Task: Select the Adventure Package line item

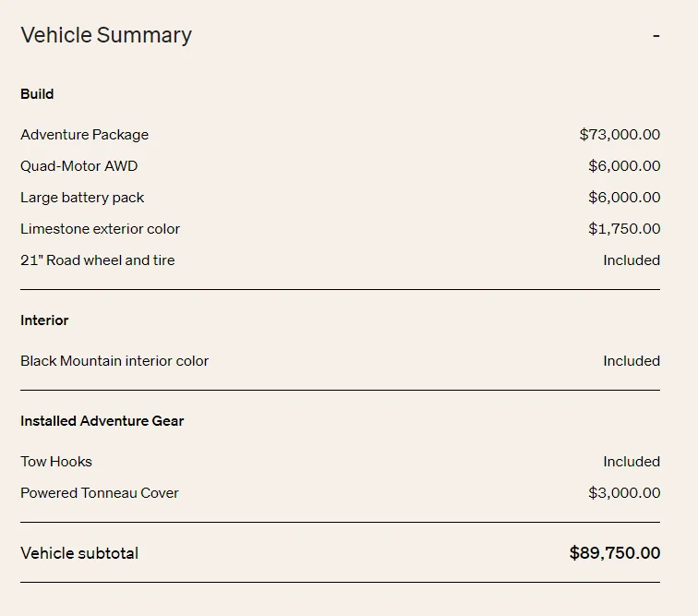Action: [85, 135]
